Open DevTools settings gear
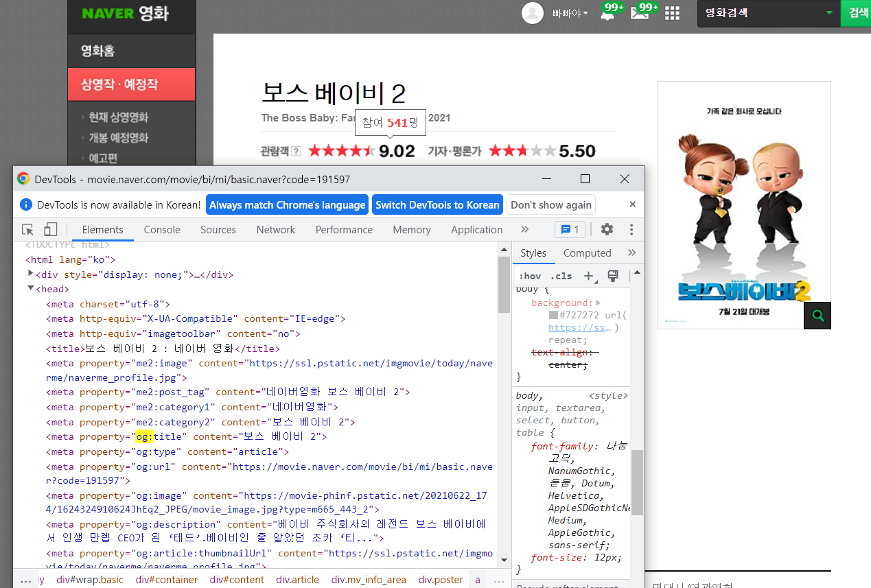This screenshot has width=871, height=588. click(607, 230)
